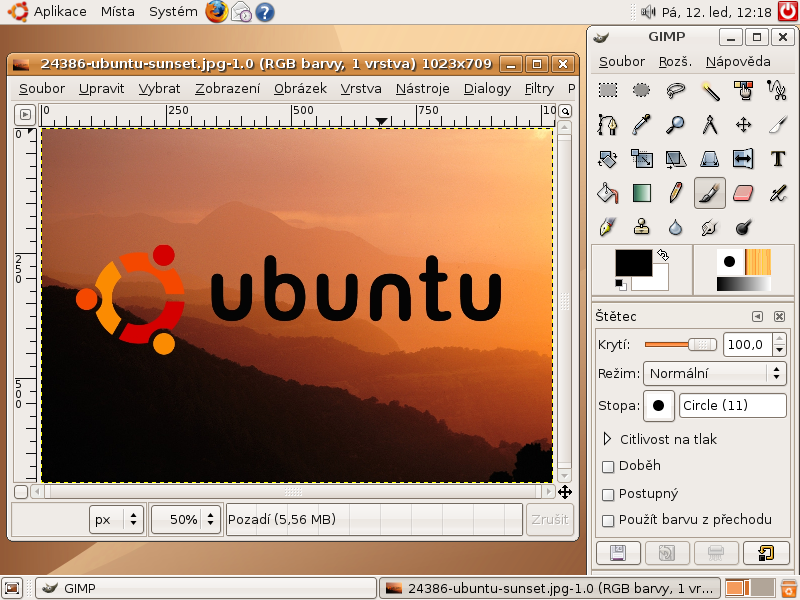Save tool options button

click(x=618, y=553)
